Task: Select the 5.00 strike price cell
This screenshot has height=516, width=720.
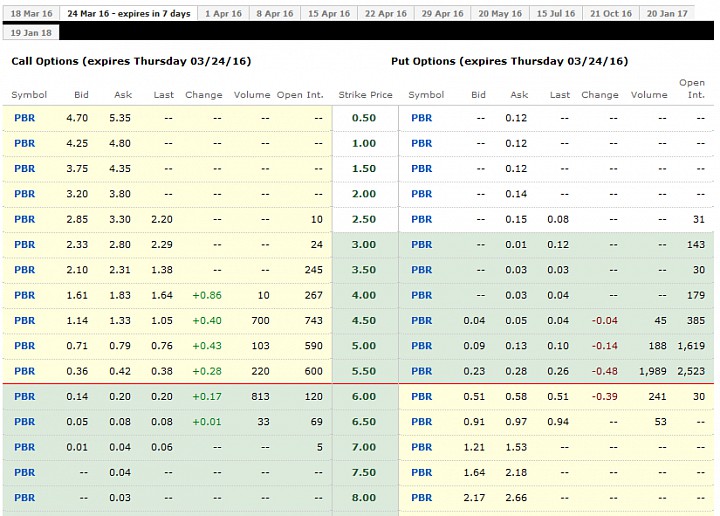Action: pos(364,346)
